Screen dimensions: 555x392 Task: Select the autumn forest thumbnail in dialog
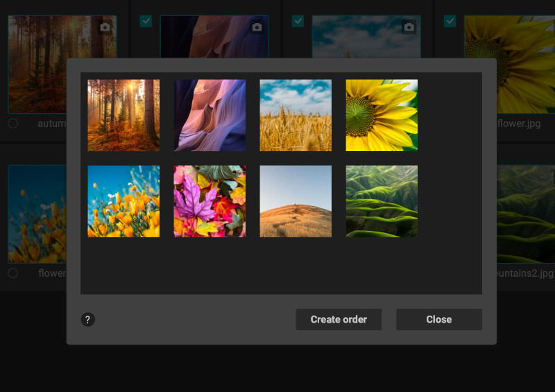(x=123, y=115)
